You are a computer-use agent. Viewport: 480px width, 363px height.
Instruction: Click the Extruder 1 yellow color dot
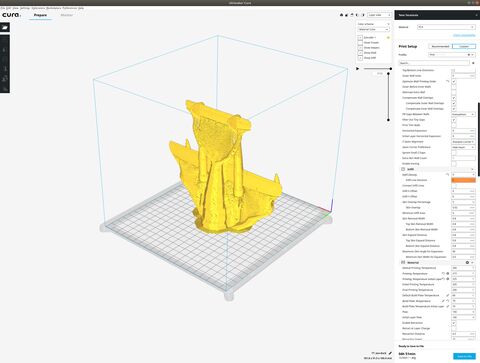click(x=388, y=38)
